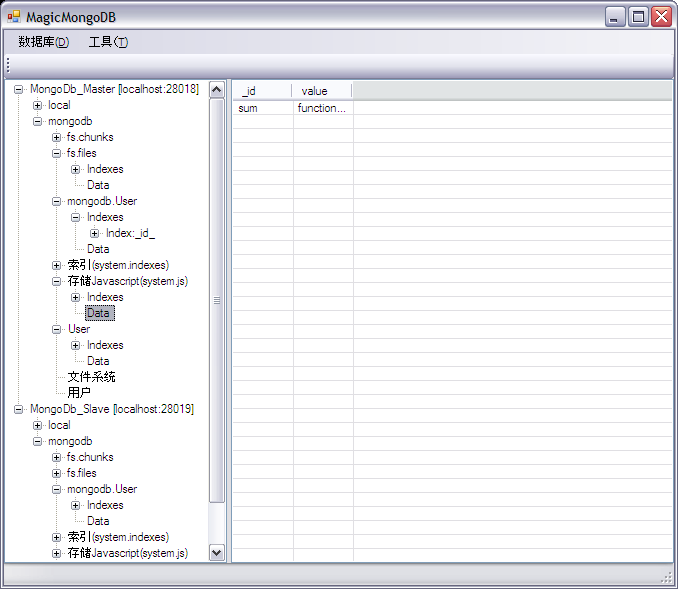Select the Index:_id_ label
The image size is (678, 589).
pos(131,234)
